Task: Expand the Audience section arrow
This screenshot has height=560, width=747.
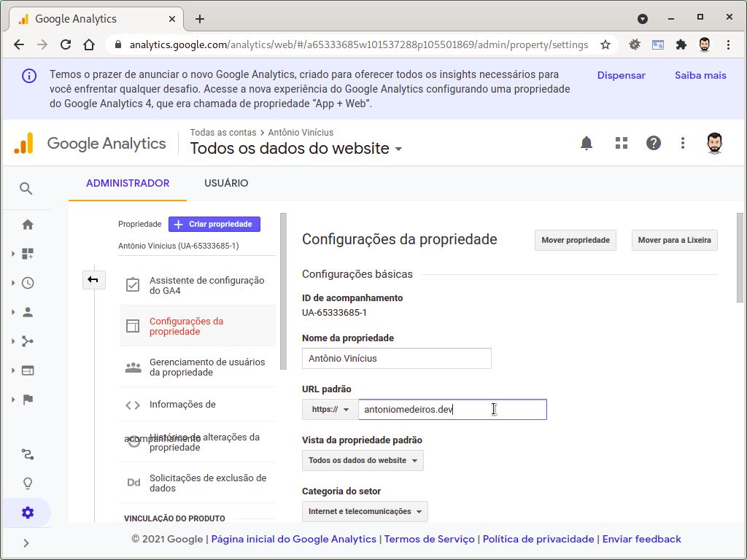Action: tap(13, 312)
